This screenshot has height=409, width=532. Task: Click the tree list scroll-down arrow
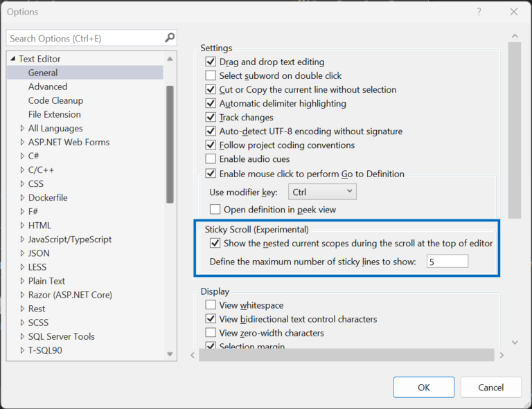[x=170, y=354]
